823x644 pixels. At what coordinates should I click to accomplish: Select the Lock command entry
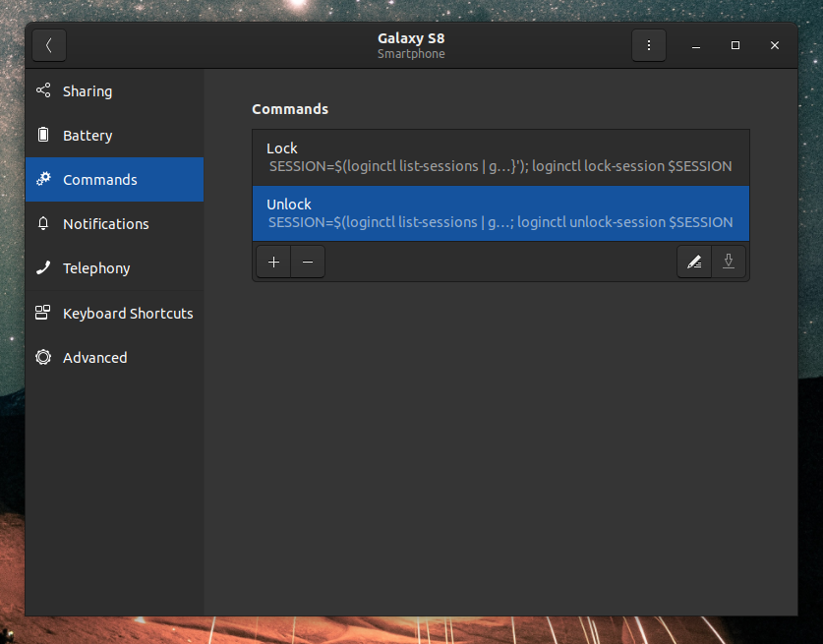click(500, 156)
